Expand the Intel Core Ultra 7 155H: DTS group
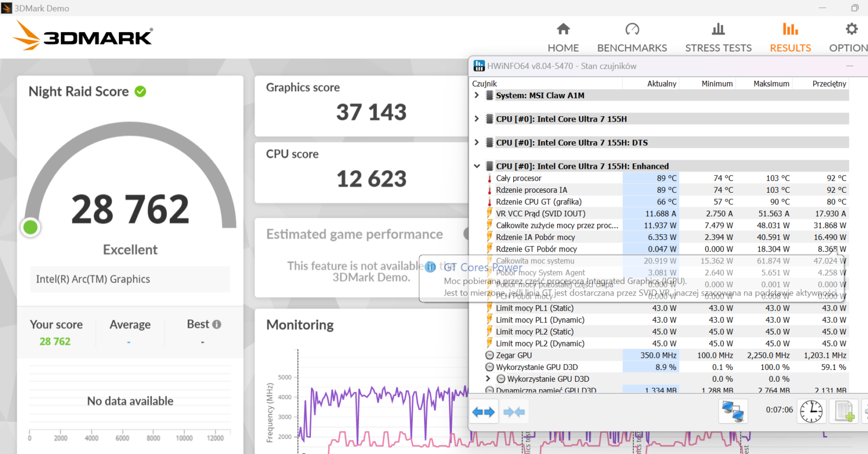The width and height of the screenshot is (868, 454). pyautogui.click(x=476, y=142)
